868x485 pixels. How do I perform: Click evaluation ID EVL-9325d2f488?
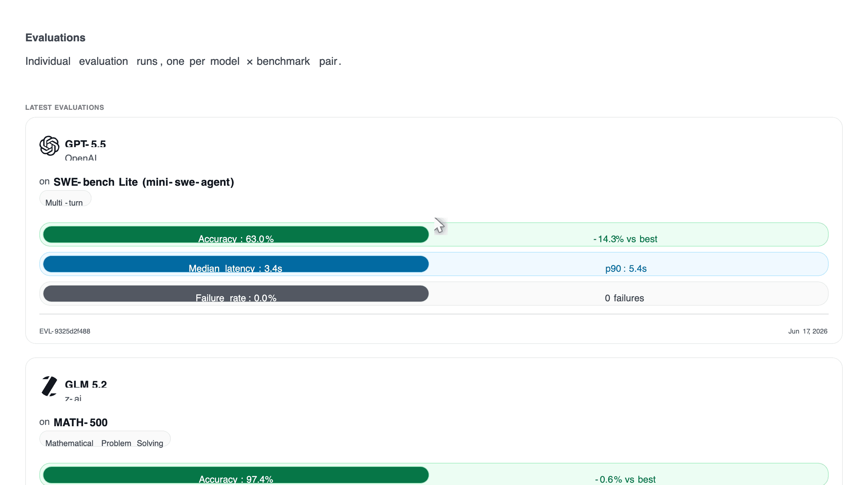tap(65, 331)
